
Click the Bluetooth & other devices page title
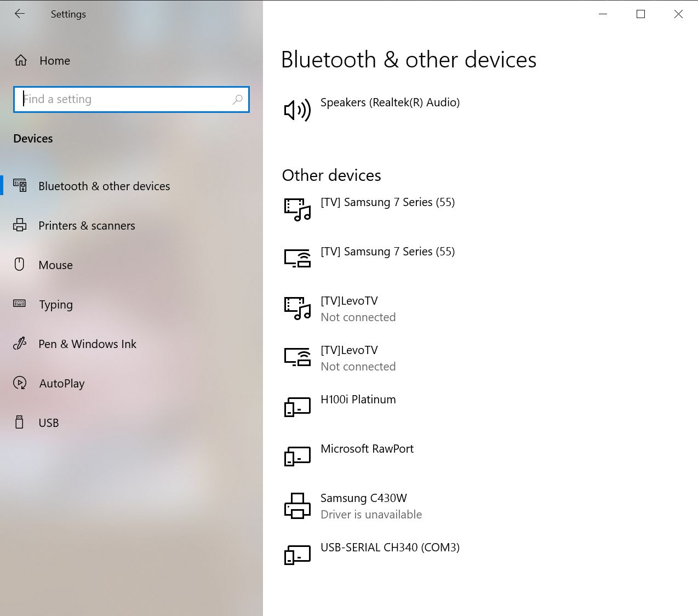coord(409,60)
